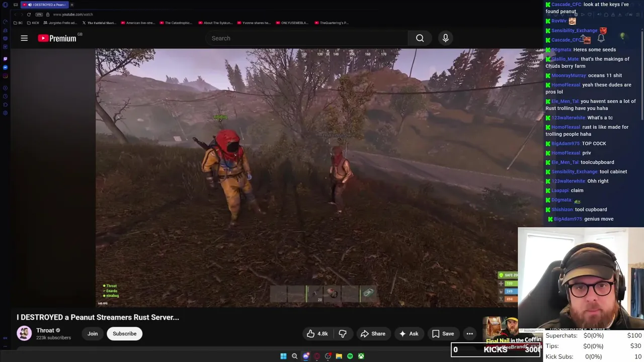Toggle the browser VPN badge
This screenshot has height=362, width=644.
click(39, 14)
